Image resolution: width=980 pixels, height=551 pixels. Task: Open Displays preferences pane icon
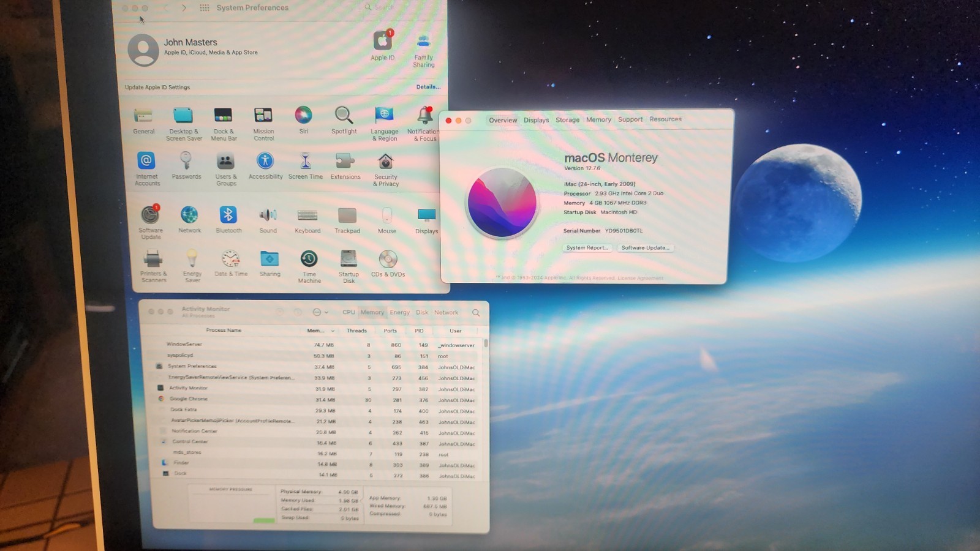(x=426, y=216)
